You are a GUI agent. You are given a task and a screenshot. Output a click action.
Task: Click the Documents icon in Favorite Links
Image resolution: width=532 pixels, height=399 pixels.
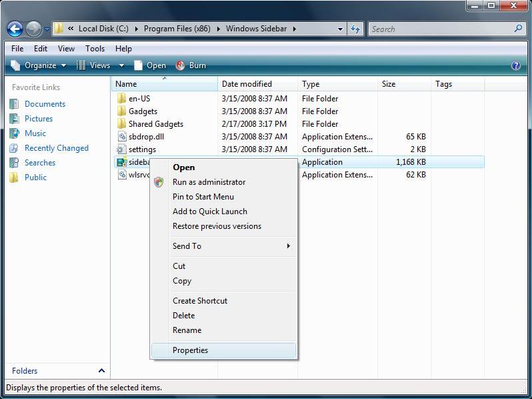[x=14, y=104]
